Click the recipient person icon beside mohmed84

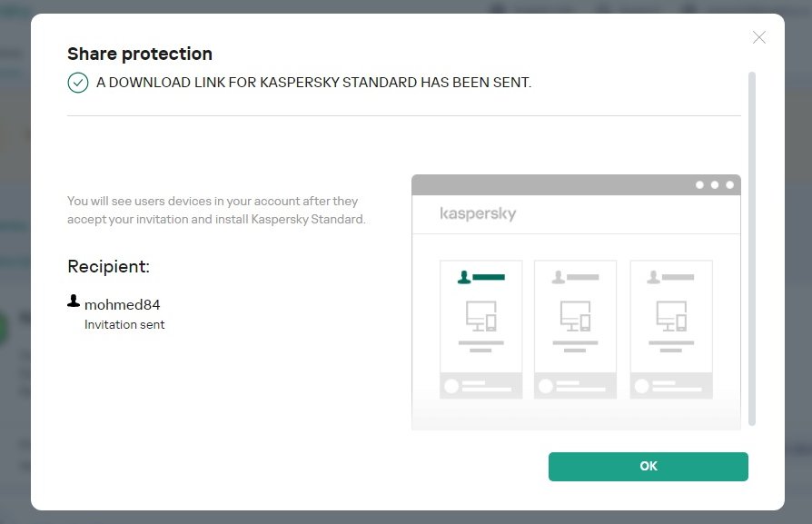[x=74, y=301]
